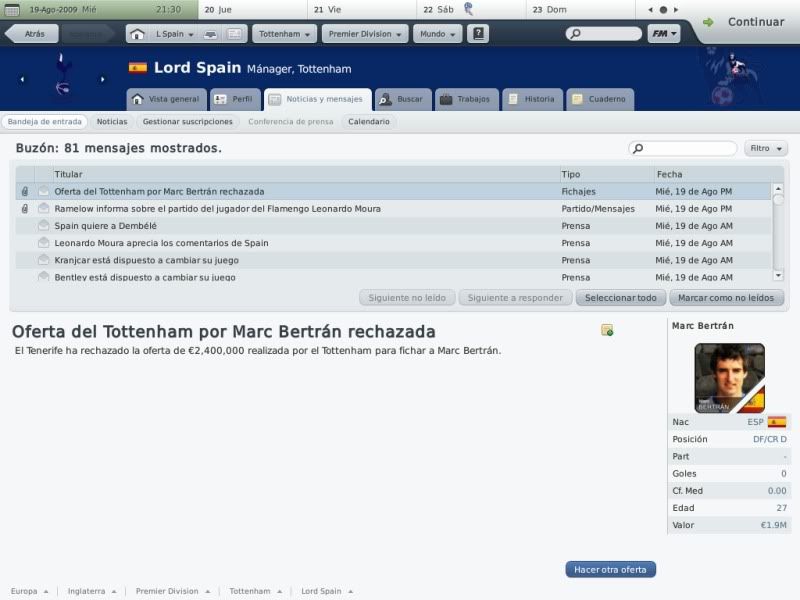800x600 pixels.
Task: Select the Noticias subtab
Action: (x=112, y=122)
